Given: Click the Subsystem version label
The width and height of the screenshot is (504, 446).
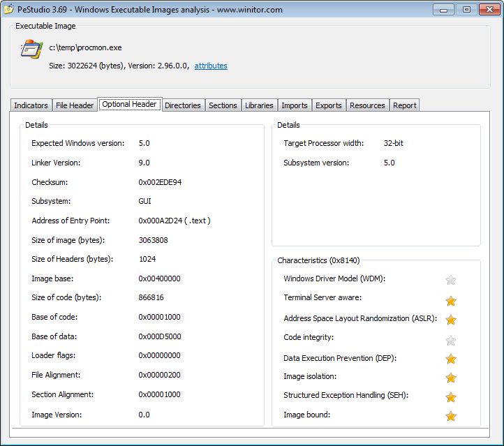Looking at the screenshot, I should coord(316,163).
